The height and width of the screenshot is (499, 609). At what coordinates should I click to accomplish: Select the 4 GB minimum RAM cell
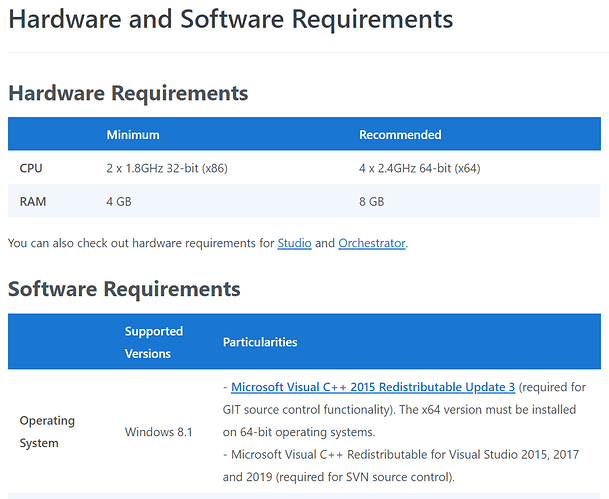pos(120,201)
